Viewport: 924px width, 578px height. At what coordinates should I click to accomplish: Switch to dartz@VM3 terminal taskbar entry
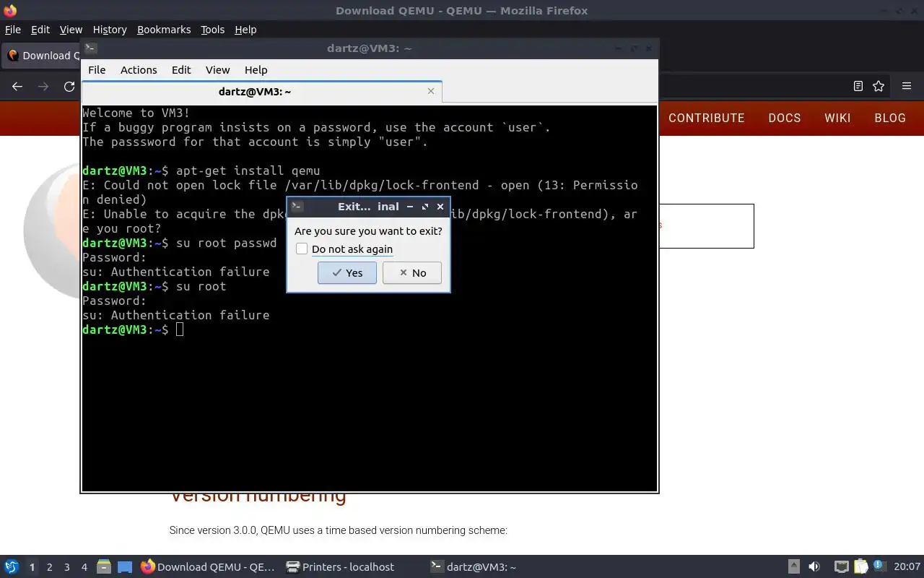(x=498, y=567)
